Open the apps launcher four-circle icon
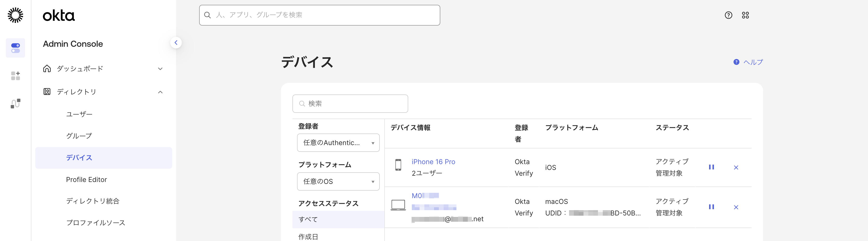The width and height of the screenshot is (868, 241). (745, 15)
